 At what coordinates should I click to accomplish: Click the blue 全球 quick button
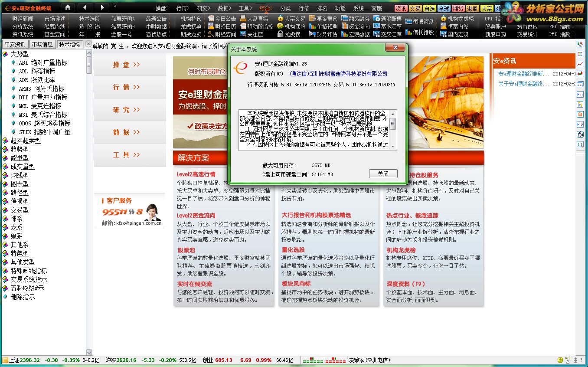(x=444, y=8)
